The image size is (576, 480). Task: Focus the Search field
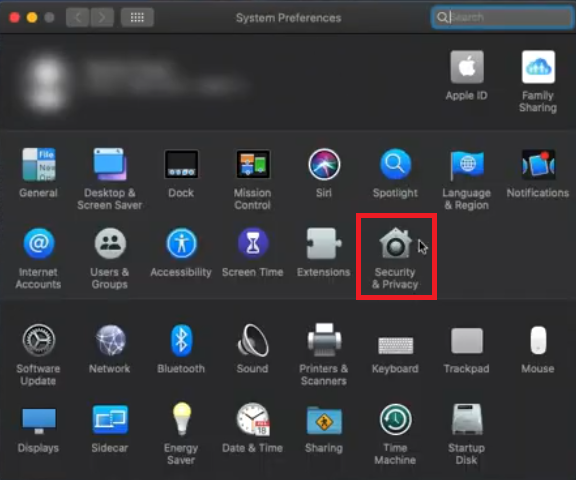pos(503,17)
